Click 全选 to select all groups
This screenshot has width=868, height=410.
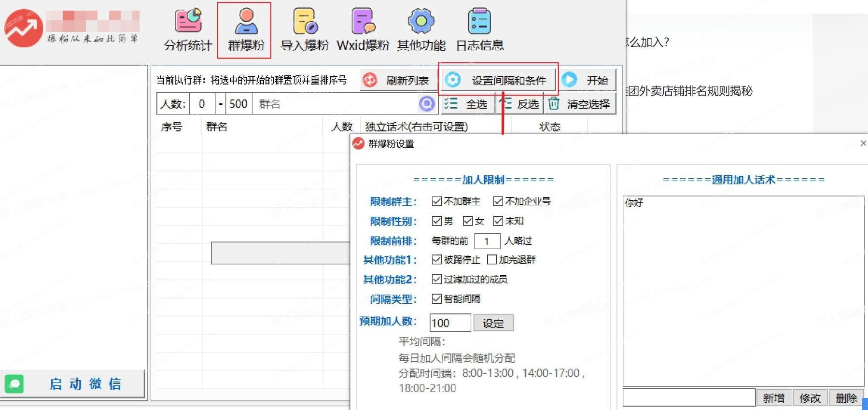pos(467,104)
